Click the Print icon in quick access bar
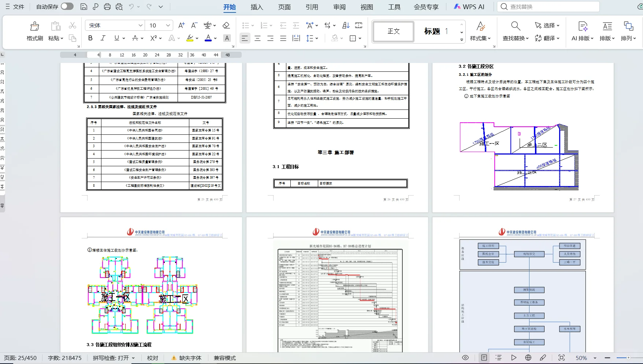 107,7
